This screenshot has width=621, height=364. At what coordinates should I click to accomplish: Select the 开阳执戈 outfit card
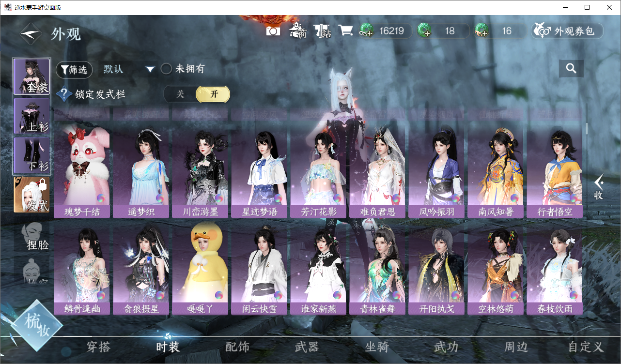(436, 269)
